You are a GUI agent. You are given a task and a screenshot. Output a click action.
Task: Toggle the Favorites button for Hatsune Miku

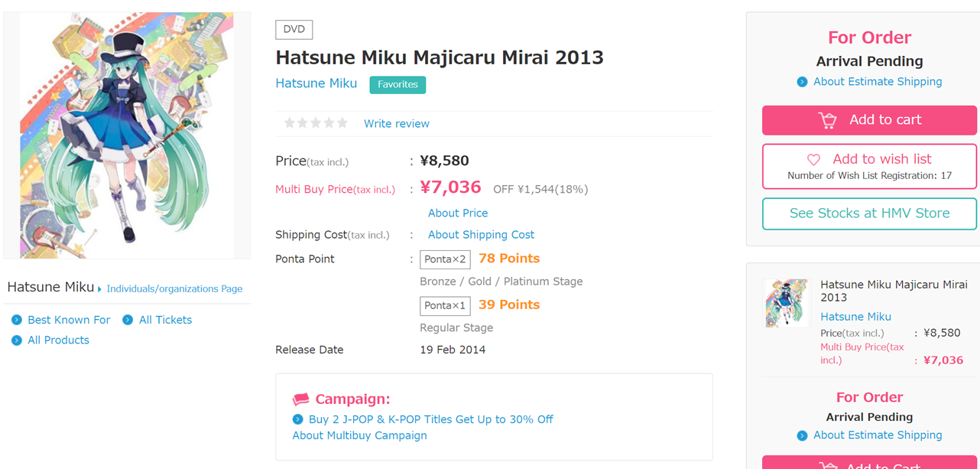(x=398, y=85)
